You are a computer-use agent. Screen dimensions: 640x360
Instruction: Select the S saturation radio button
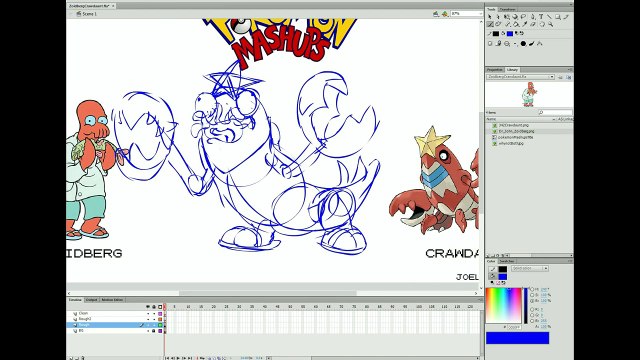(x=532, y=295)
